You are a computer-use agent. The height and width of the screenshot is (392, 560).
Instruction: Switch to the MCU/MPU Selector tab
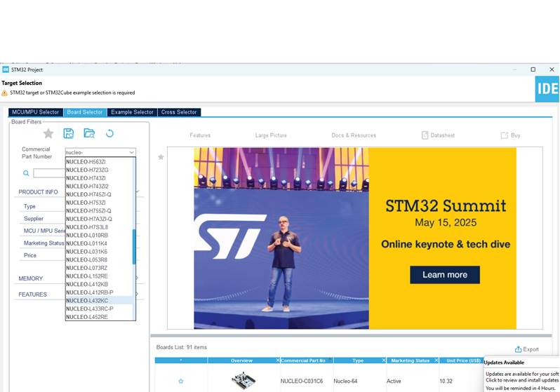click(x=35, y=112)
